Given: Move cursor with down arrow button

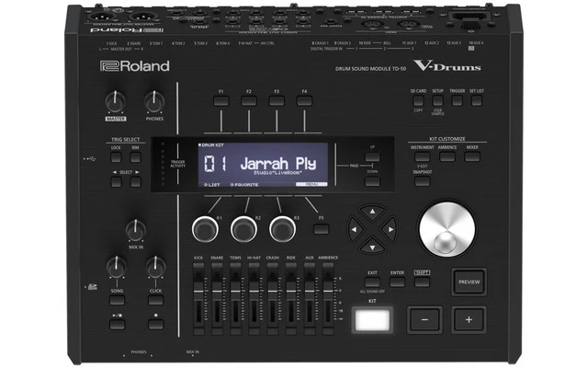Looking at the screenshot, I should coord(372,247).
